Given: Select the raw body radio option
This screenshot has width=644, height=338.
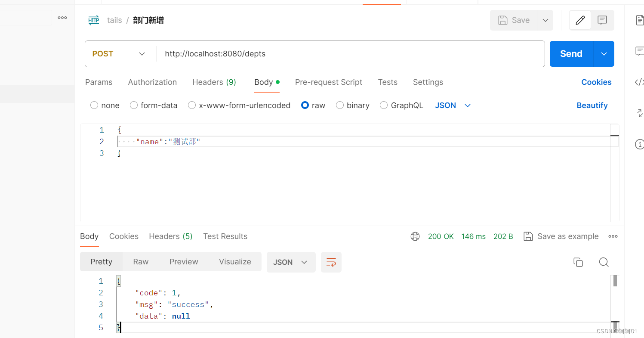Looking at the screenshot, I should tap(305, 105).
